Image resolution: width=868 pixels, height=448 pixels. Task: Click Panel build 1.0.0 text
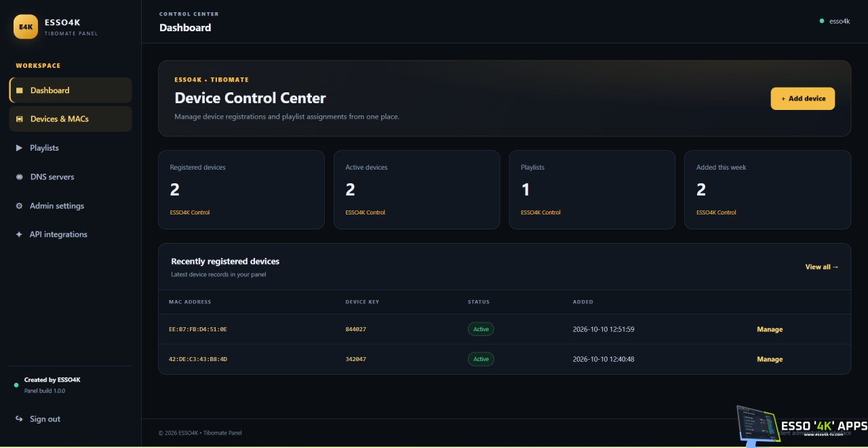pyautogui.click(x=45, y=391)
